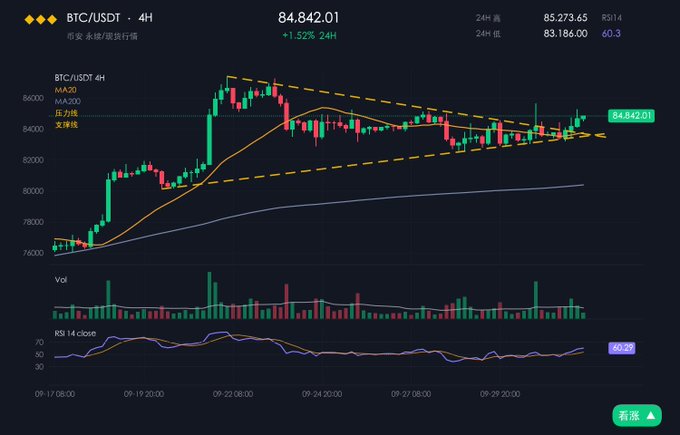Toggle the 支撑线 support line legend
Viewport: 680px width, 435px height.
tap(66, 125)
